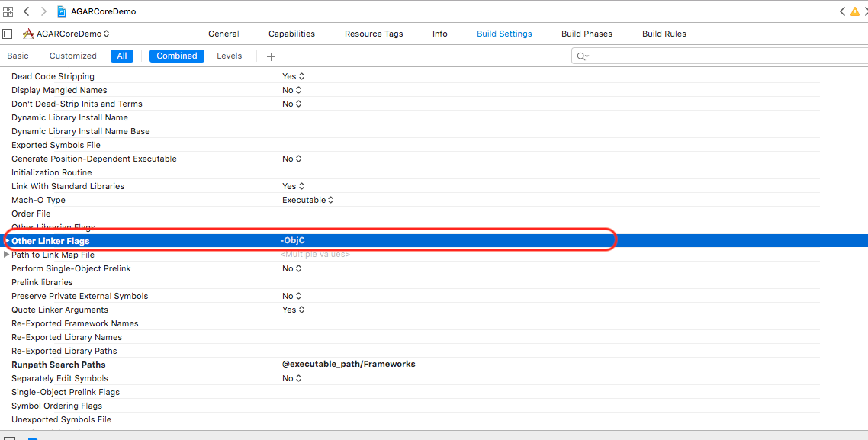Image resolution: width=868 pixels, height=440 pixels.
Task: Open the General tab
Action: click(x=223, y=34)
